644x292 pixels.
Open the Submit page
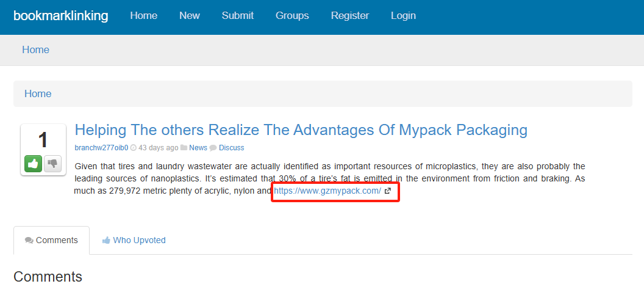[x=238, y=16]
